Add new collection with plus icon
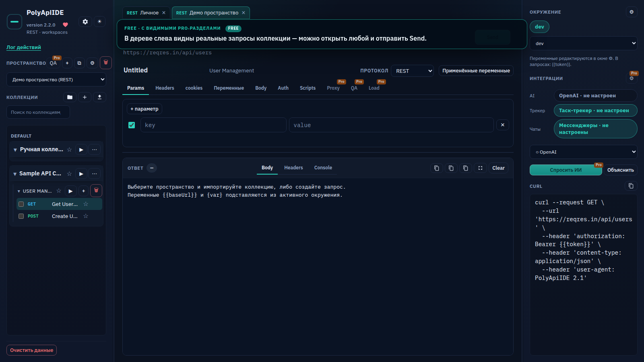The width and height of the screenshot is (644, 362). coord(85,97)
